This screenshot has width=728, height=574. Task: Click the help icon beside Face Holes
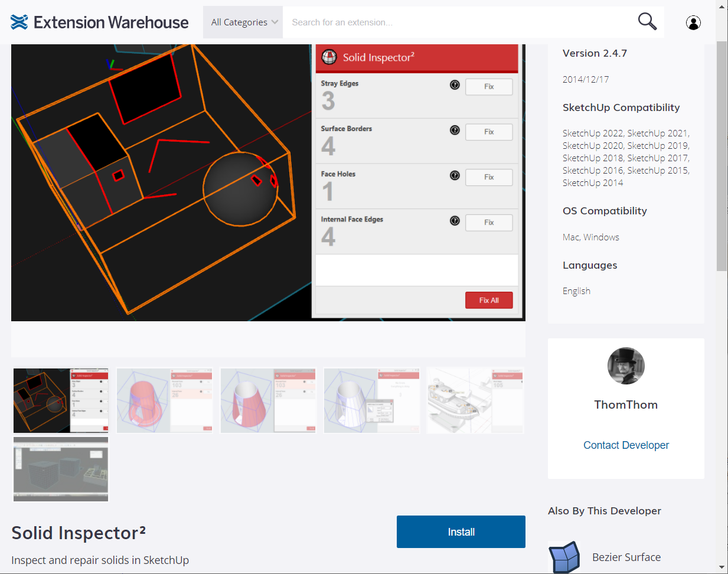(455, 175)
